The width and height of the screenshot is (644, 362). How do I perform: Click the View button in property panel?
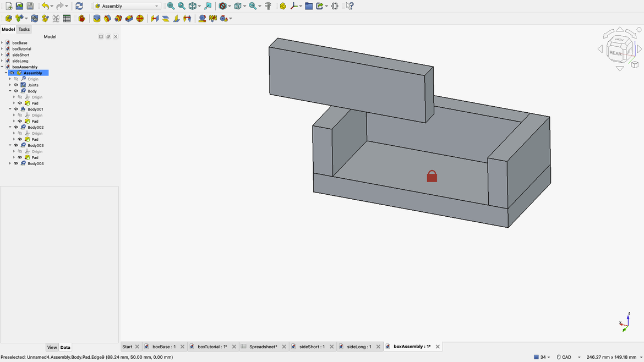click(52, 348)
